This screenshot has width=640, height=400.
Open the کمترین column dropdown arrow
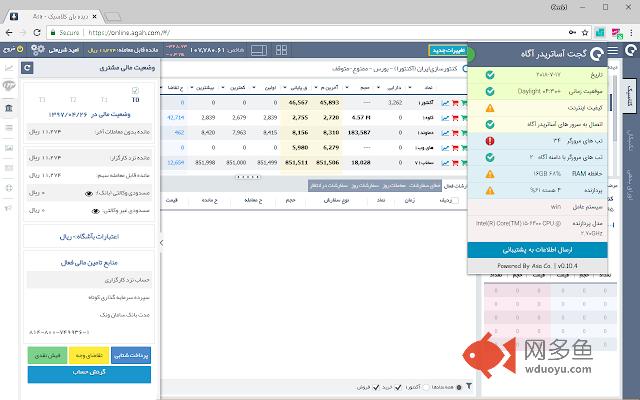223,87
